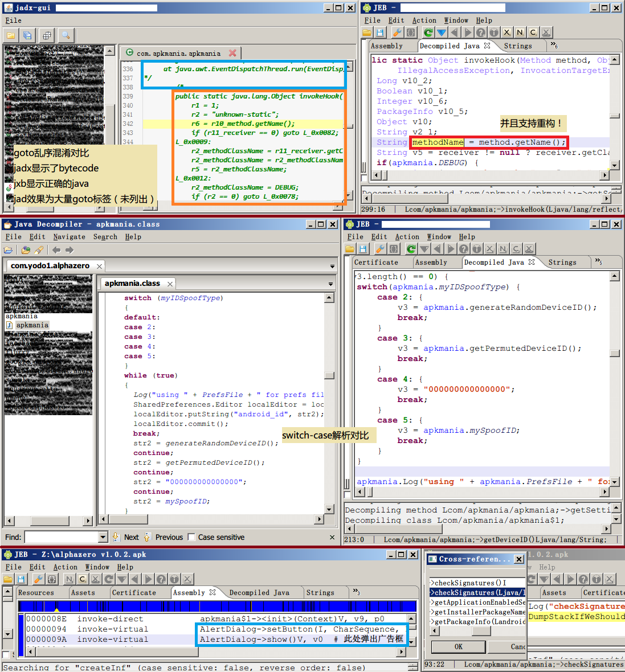This screenshot has width=625, height=672.
Task: Switch to Resources tab in bottom JEB
Action: pyautogui.click(x=36, y=593)
